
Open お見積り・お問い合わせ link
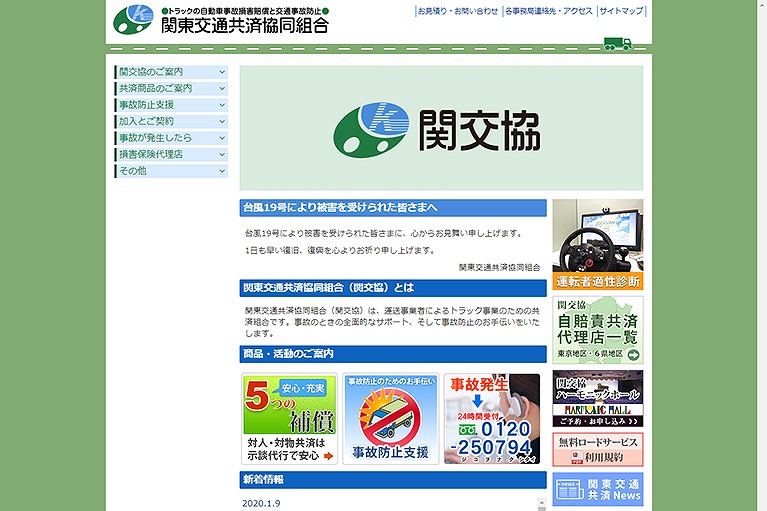tap(457, 11)
